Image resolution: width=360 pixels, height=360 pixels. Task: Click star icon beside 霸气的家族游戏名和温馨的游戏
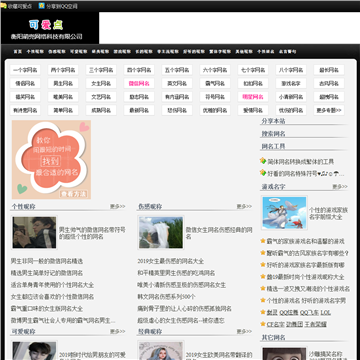(x=263, y=241)
